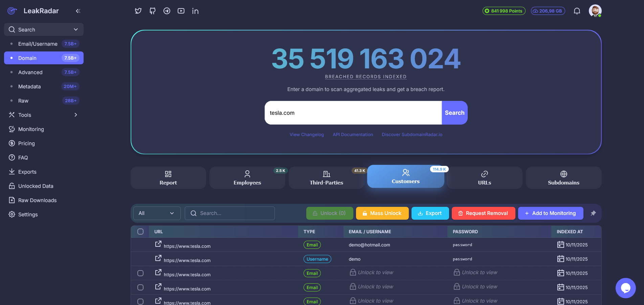Open the "All" filter dropdown
The width and height of the screenshot is (644, 305).
click(157, 213)
